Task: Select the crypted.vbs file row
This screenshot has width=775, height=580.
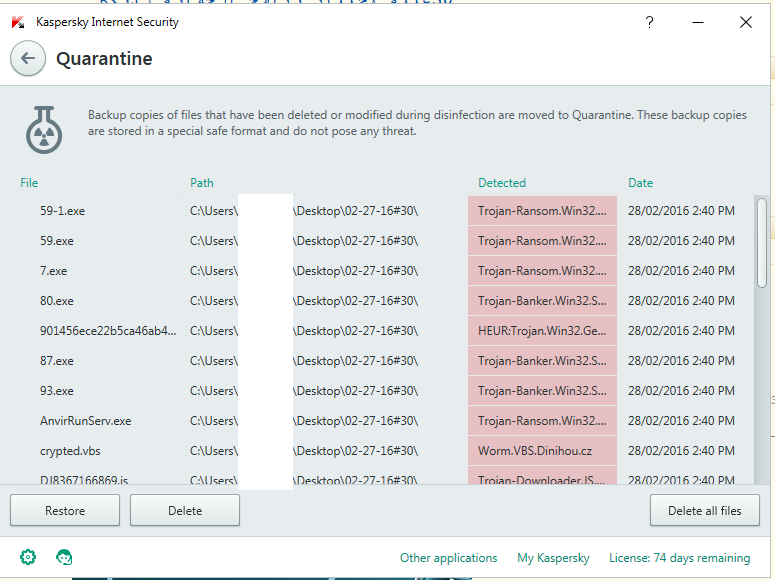Action: 377,451
